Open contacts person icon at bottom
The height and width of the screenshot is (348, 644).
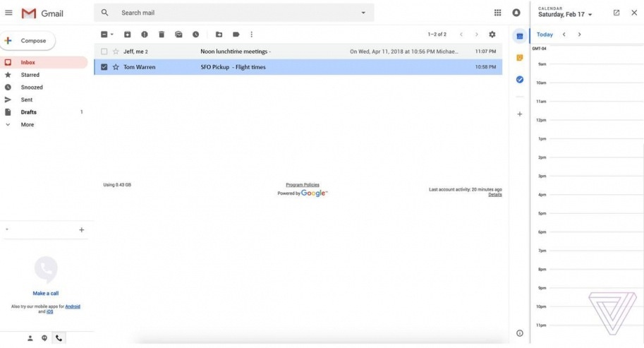point(30,338)
